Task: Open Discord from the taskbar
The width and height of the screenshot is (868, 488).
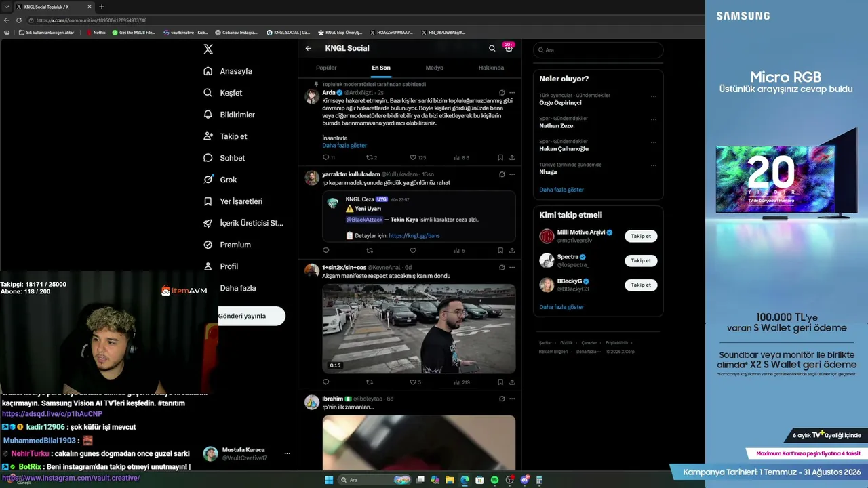Action: [x=524, y=480]
